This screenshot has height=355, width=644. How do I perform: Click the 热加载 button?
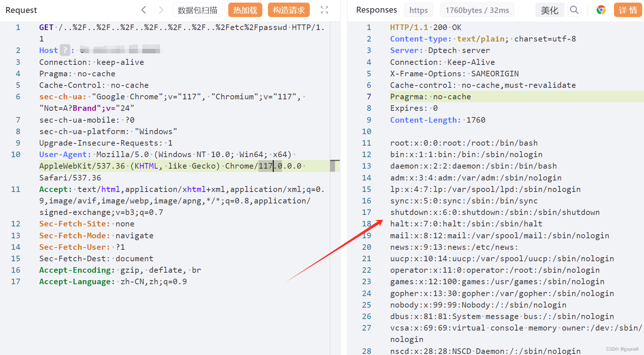245,10
